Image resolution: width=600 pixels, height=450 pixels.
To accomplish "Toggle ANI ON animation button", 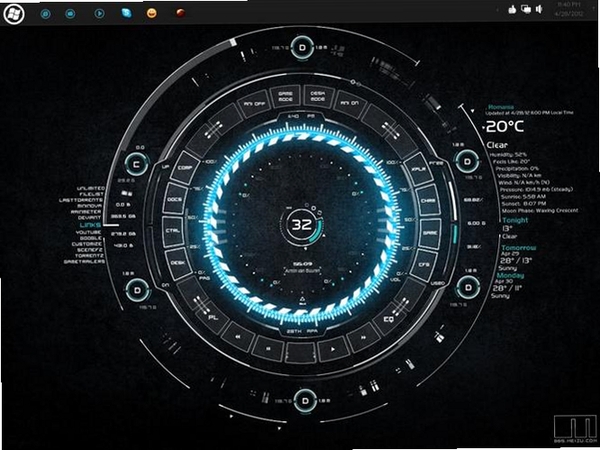I will [x=349, y=103].
